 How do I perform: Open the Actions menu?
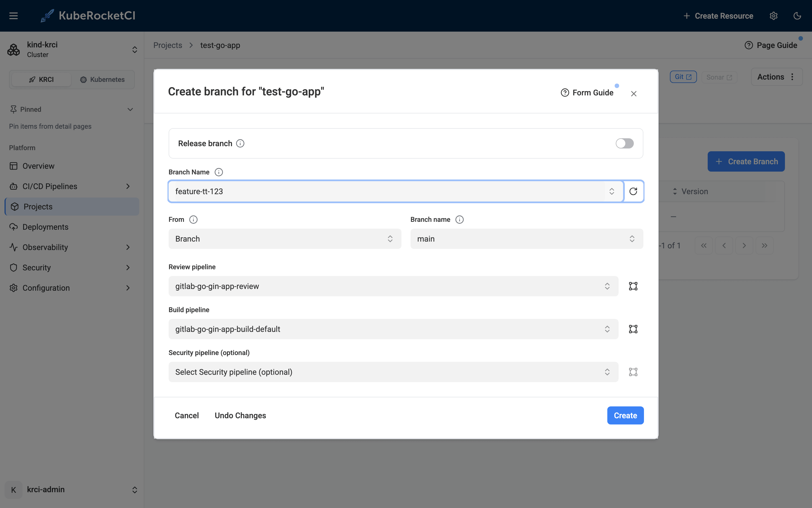[776, 77]
